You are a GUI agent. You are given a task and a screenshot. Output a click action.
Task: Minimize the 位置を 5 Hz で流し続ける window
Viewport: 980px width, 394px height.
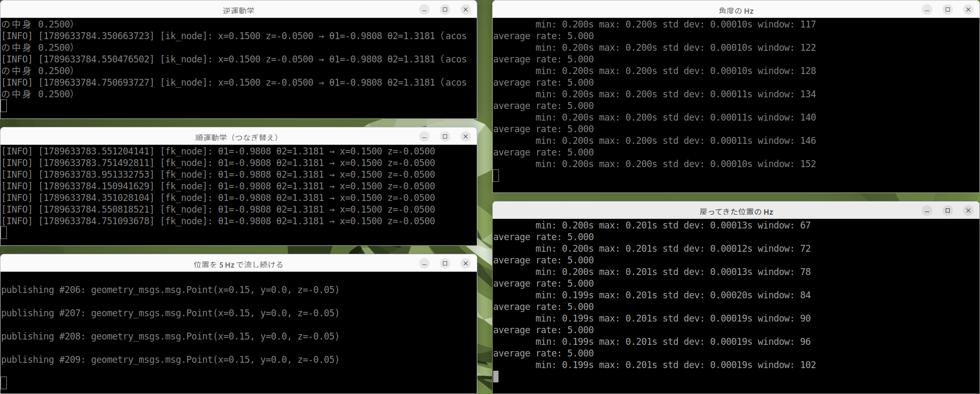(424, 263)
